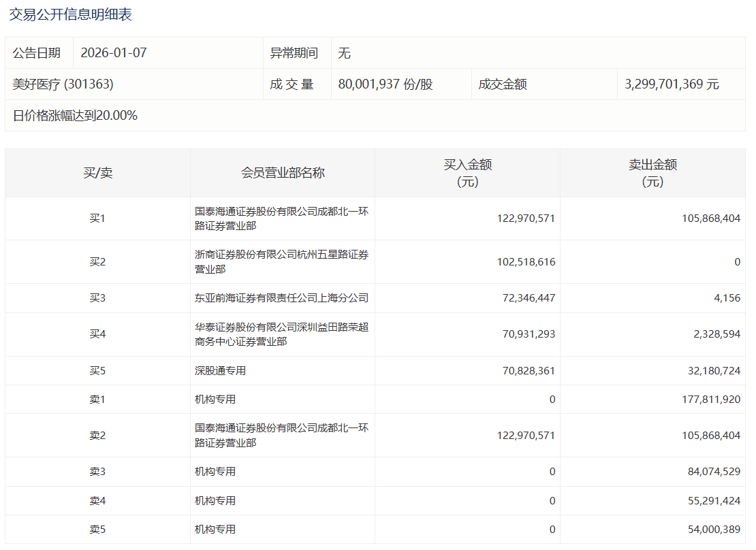This screenshot has height=550, width=756.
Task: Select the 买入金额 (元) column header
Action: (467, 173)
